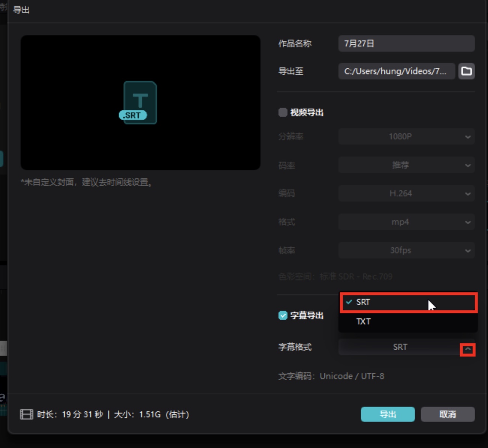The width and height of the screenshot is (488, 448).
Task: Expand the 码率 推荐 dropdown
Action: point(407,165)
